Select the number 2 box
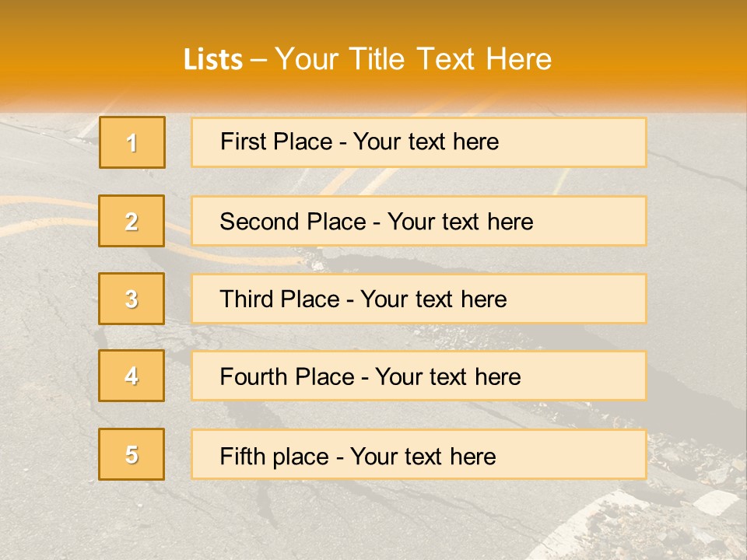This screenshot has width=747, height=560. pyautogui.click(x=132, y=221)
